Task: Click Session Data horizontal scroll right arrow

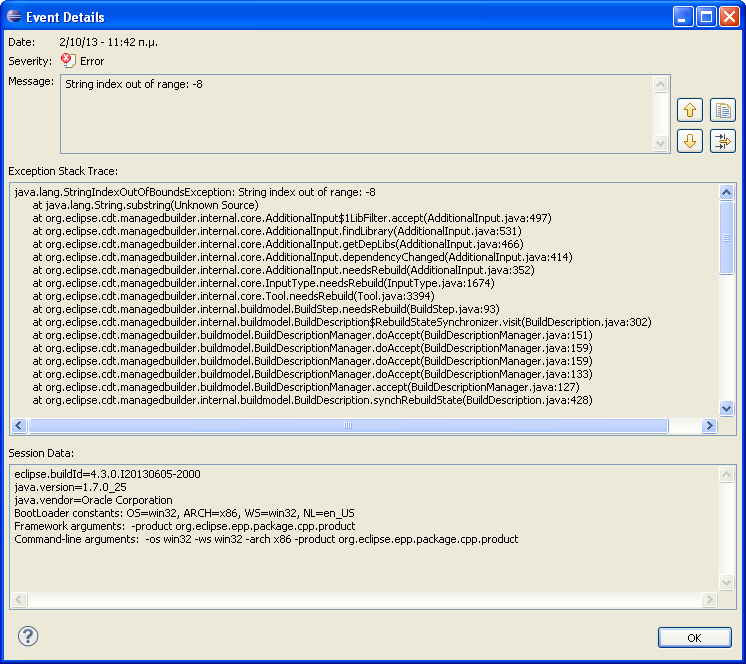Action: (x=709, y=599)
